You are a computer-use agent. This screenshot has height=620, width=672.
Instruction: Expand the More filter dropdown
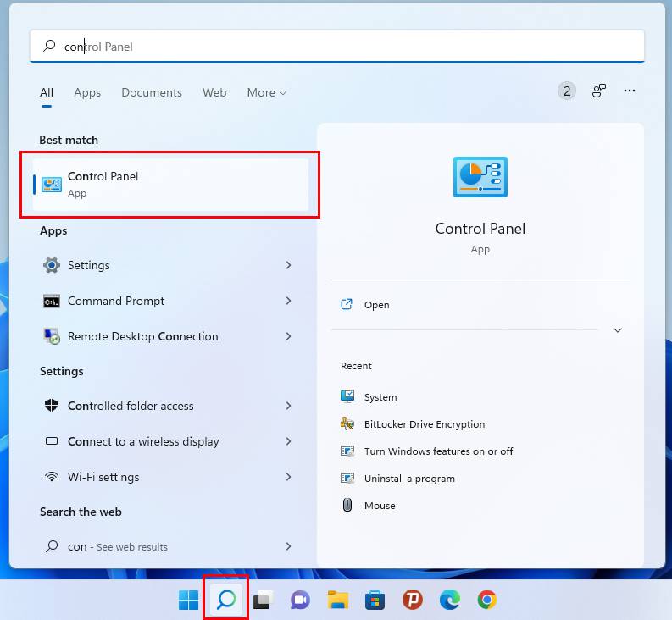pos(266,92)
